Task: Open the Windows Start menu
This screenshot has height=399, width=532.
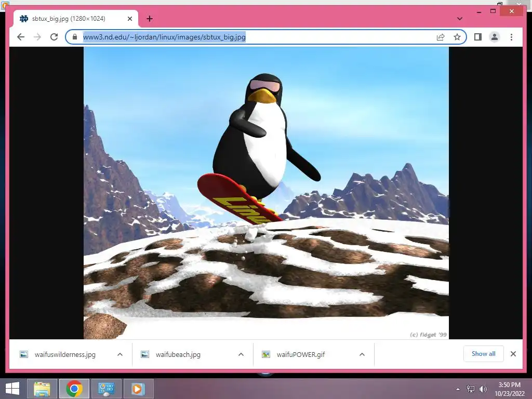Action: click(x=12, y=389)
